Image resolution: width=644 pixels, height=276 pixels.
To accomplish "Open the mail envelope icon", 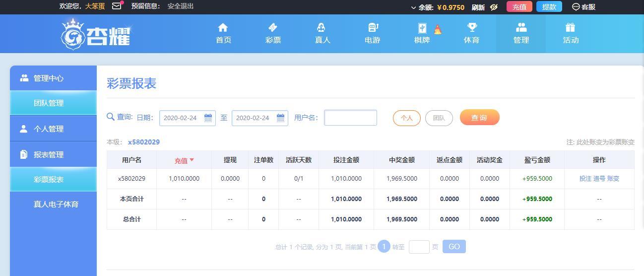I will tap(117, 6).
